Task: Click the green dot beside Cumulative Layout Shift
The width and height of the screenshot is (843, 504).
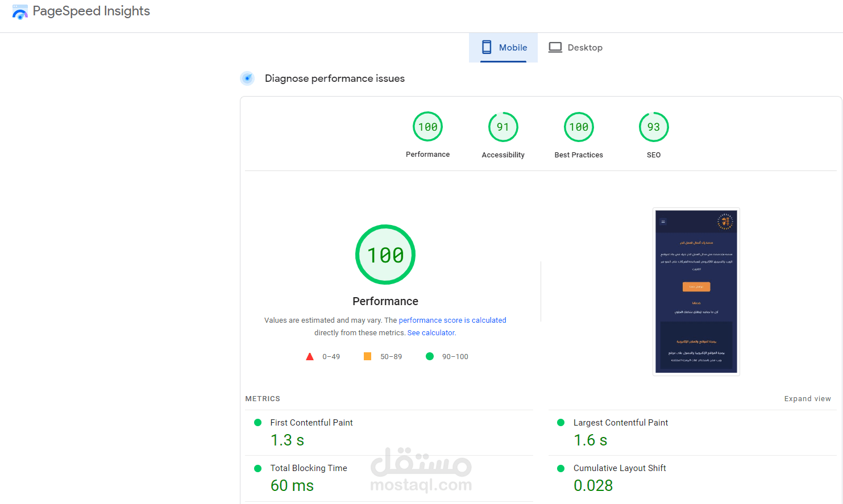Action: [561, 469]
